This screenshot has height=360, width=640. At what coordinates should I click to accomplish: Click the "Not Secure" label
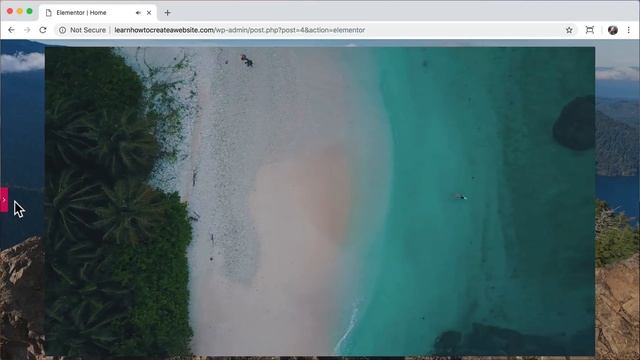88,30
